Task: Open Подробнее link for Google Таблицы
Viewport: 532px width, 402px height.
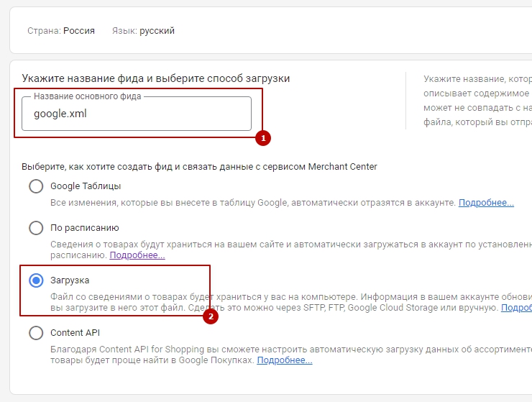Action: [x=486, y=203]
